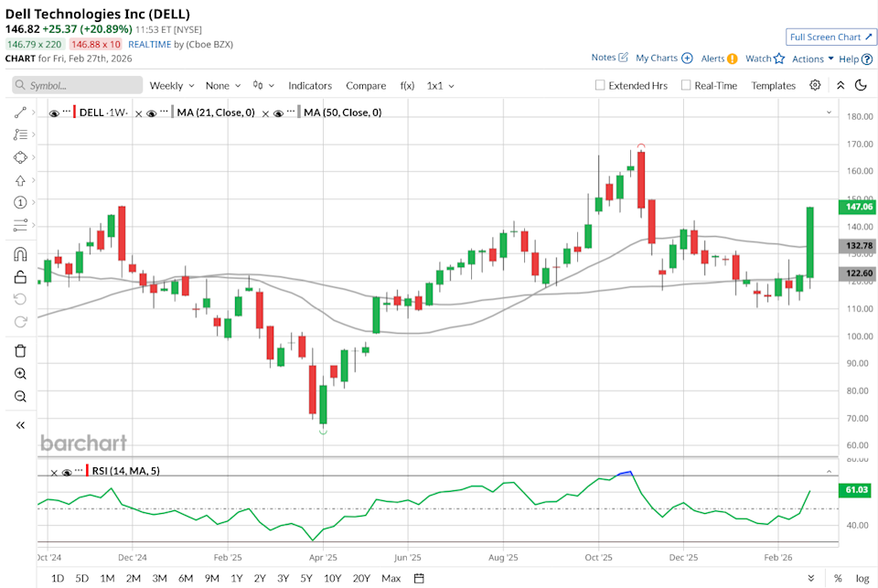Select the 6M time range
This screenshot has height=588, width=878.
186,578
